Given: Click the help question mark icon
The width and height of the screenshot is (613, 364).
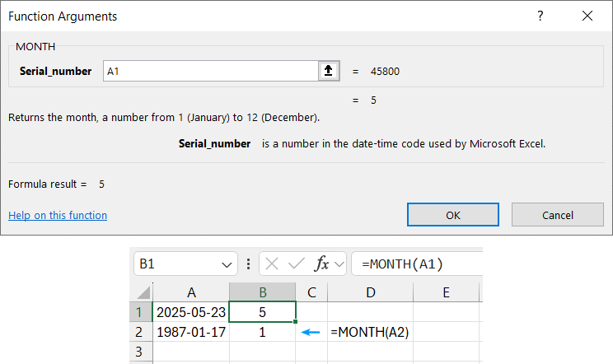Looking at the screenshot, I should click(x=540, y=16).
